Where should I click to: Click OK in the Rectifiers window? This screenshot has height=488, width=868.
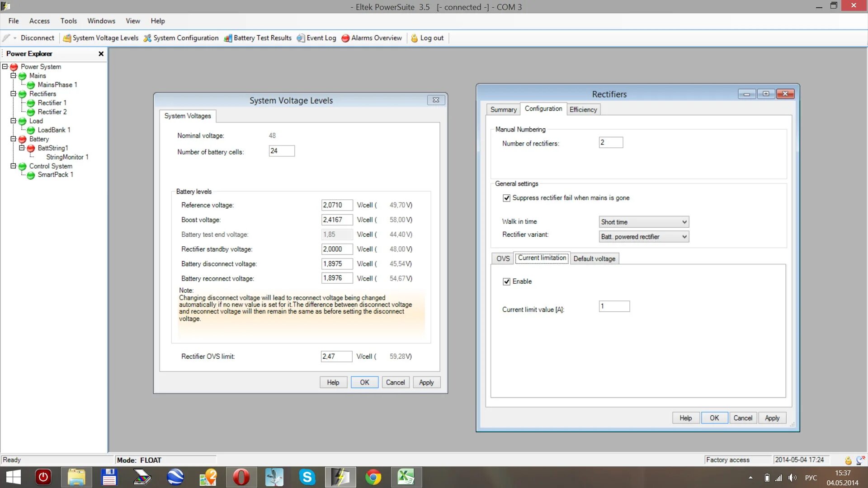pos(714,418)
